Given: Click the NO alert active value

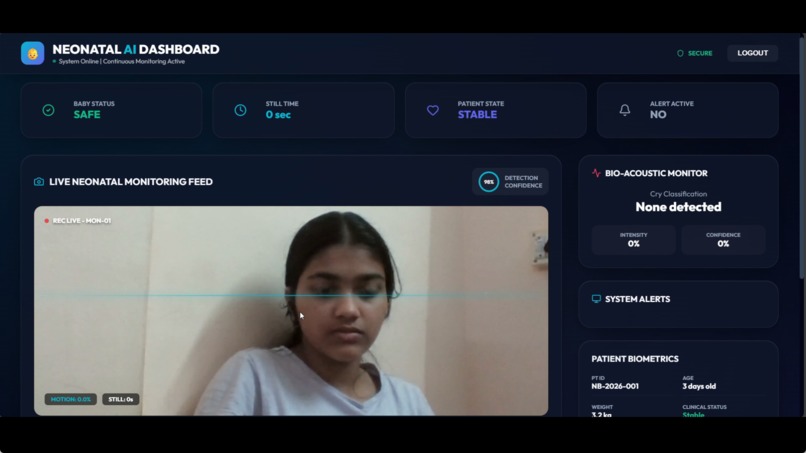Looking at the screenshot, I should (658, 115).
